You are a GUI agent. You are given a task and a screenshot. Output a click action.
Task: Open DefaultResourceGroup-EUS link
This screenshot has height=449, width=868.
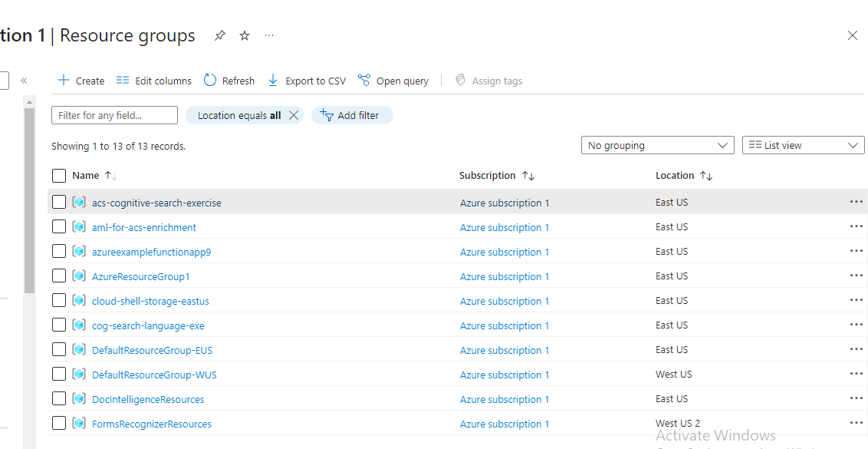click(153, 350)
